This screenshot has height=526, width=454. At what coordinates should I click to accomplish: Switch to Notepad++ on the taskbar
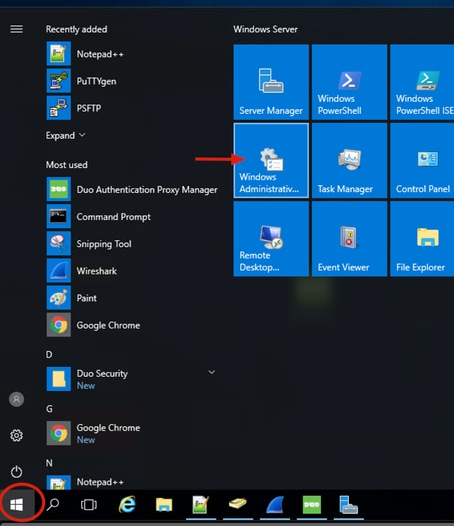point(200,504)
